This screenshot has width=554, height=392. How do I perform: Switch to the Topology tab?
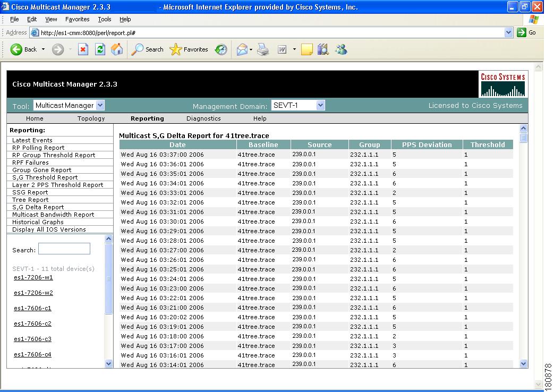(91, 118)
